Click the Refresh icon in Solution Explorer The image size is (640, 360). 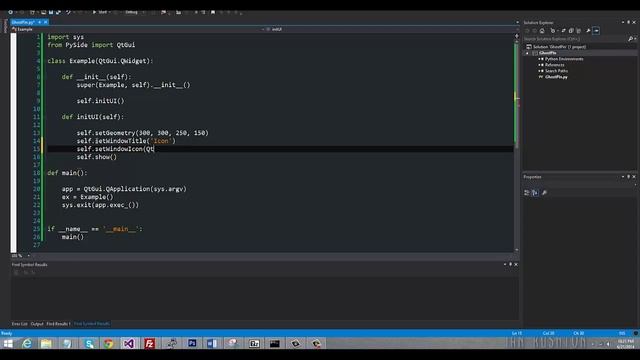pyautogui.click(x=564, y=31)
